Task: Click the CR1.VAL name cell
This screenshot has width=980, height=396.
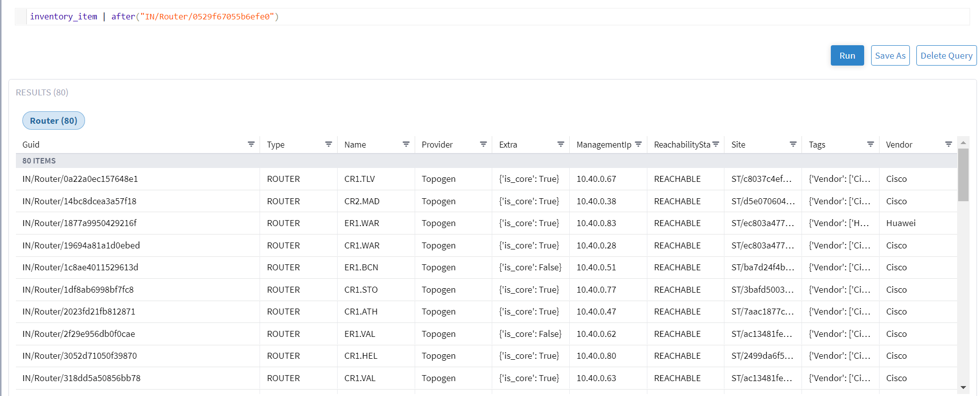Action: click(x=360, y=378)
